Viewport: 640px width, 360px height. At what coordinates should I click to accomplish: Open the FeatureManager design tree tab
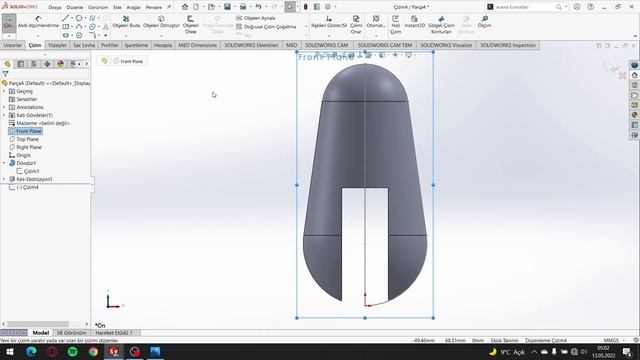[x=7, y=64]
